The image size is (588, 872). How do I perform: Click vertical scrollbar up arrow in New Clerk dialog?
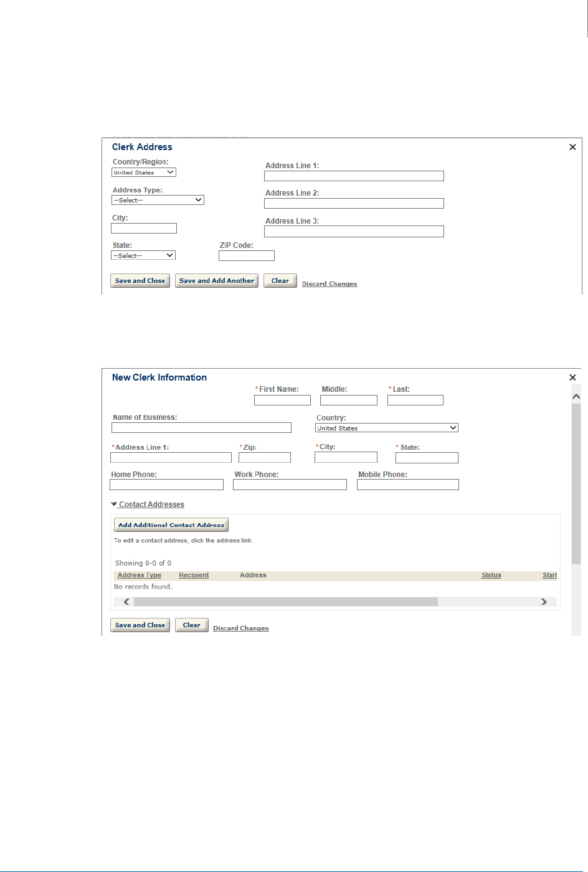tap(576, 396)
